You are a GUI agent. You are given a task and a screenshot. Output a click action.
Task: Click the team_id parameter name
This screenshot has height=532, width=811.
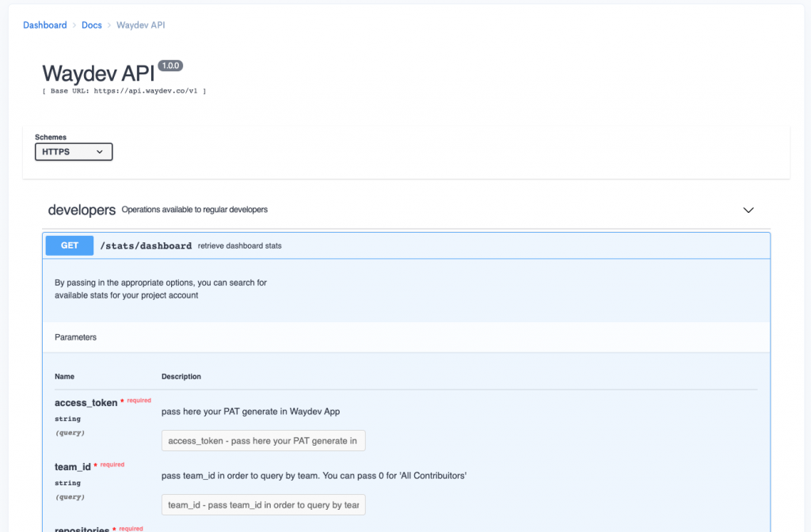click(72, 467)
